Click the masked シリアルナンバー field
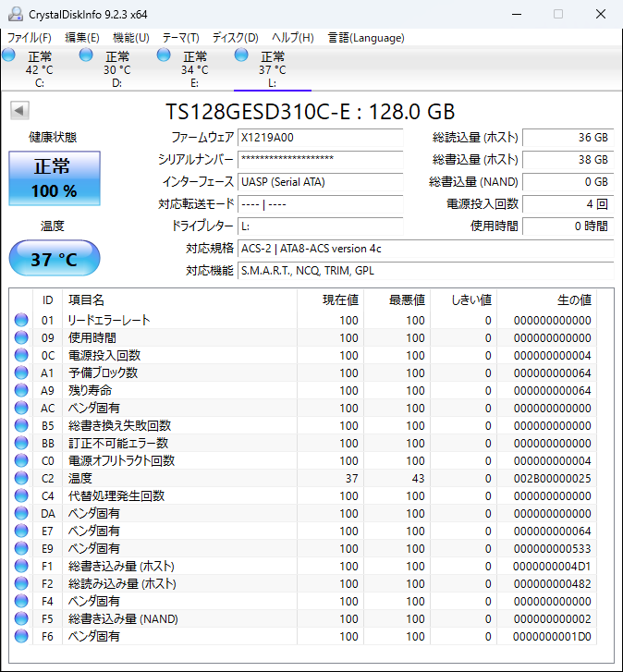This screenshot has height=672, width=623. [x=320, y=159]
